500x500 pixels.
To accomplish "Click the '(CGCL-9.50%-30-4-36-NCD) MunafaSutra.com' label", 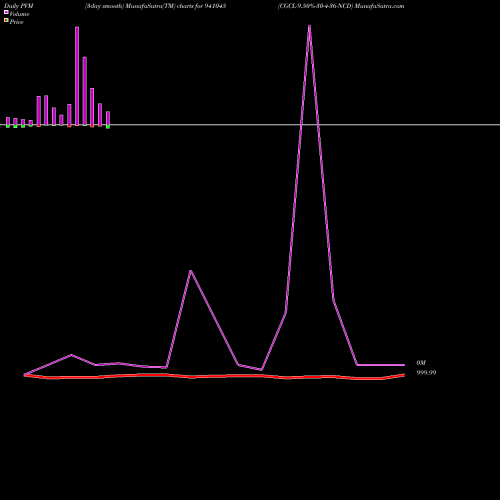I will point(341,6).
